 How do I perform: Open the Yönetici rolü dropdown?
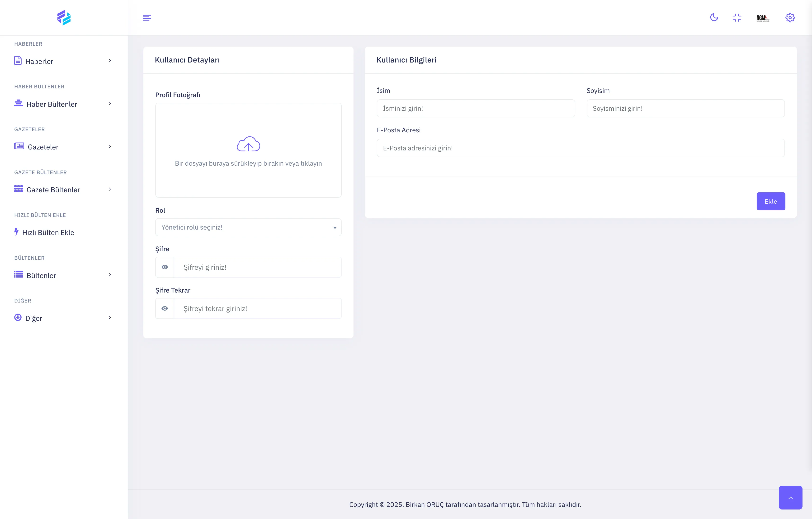coord(248,227)
